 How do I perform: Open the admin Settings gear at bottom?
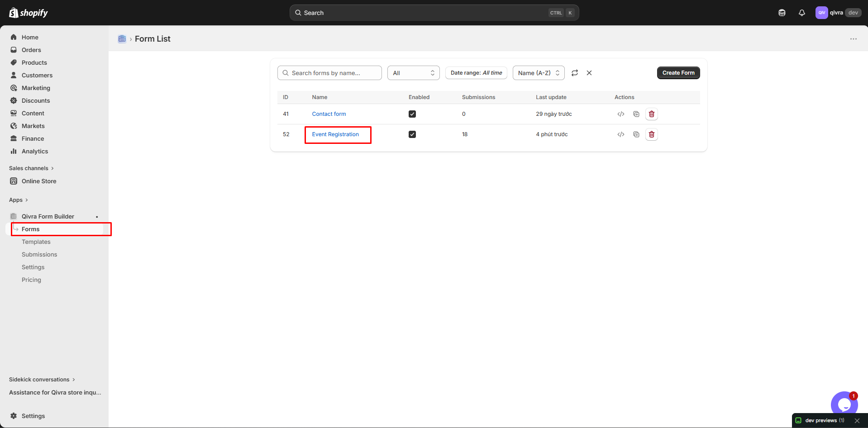click(14, 416)
